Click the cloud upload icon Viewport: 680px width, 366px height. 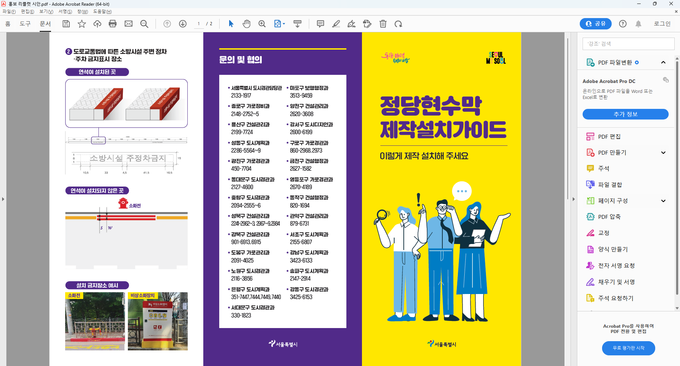(x=97, y=24)
